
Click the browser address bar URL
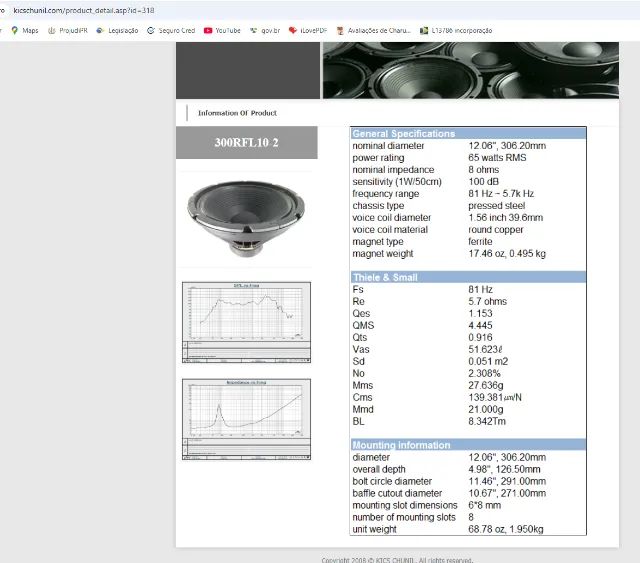pos(84,10)
